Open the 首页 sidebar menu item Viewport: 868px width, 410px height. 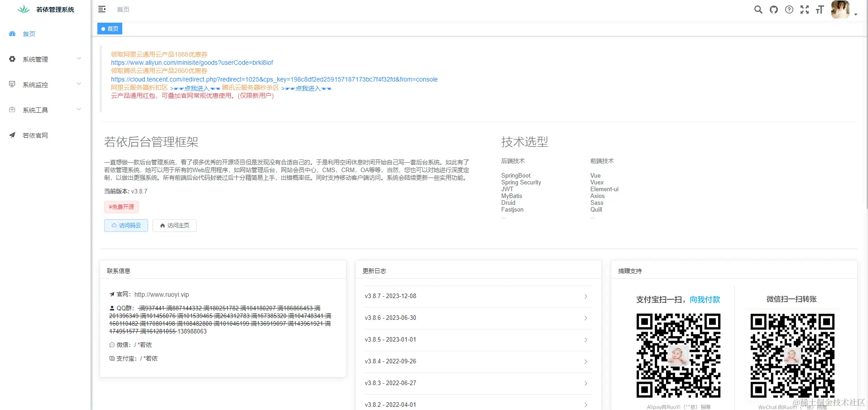[45, 34]
